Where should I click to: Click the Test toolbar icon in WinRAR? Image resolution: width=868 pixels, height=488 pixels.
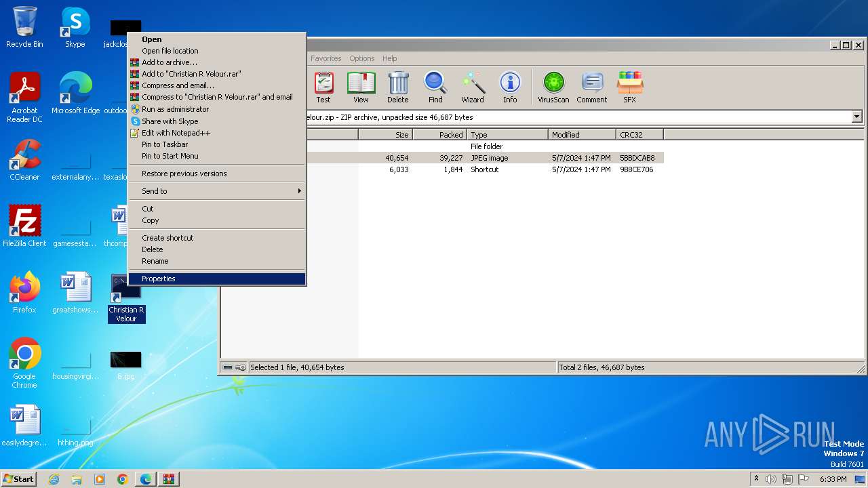click(323, 87)
